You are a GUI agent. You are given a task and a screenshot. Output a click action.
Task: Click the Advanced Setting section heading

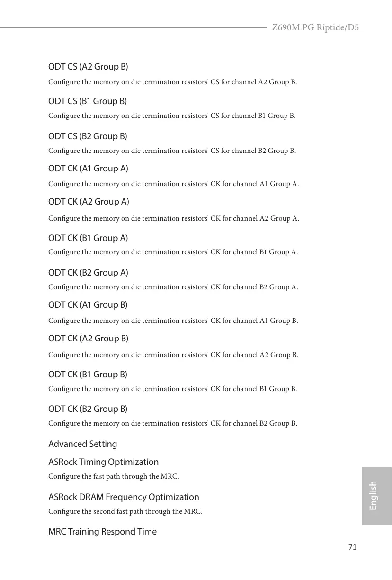tap(82, 444)
